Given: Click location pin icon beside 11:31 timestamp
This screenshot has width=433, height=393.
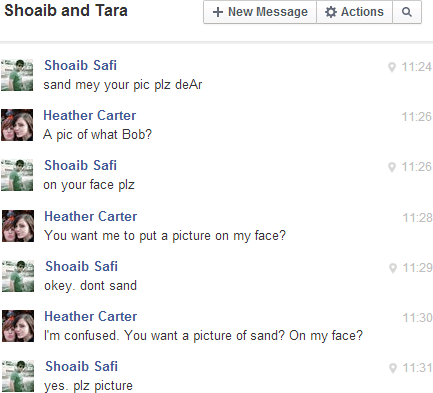Looking at the screenshot, I should tap(393, 368).
